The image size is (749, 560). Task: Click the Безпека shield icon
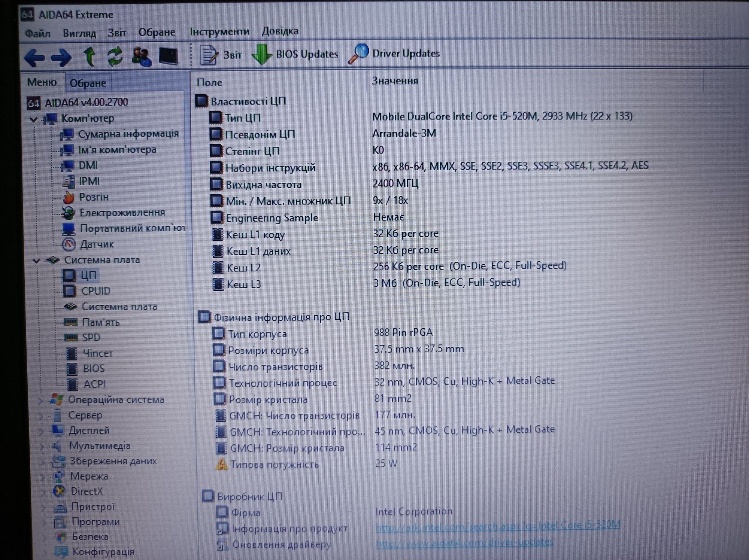61,537
